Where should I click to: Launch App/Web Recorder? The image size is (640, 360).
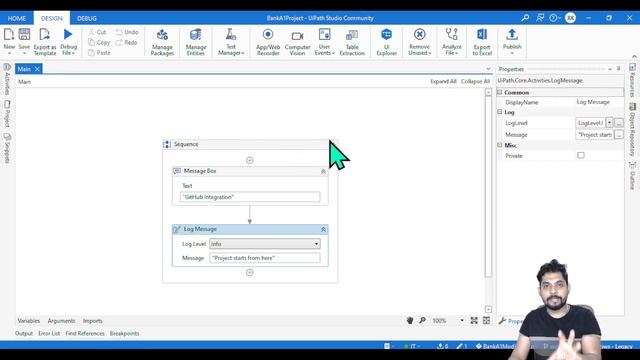pos(268,42)
